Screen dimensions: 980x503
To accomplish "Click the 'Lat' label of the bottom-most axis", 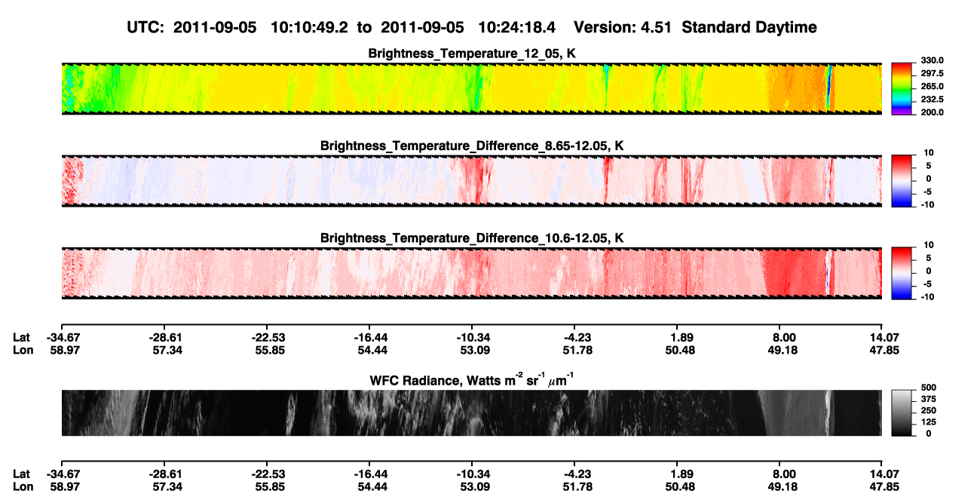I will click(22, 474).
